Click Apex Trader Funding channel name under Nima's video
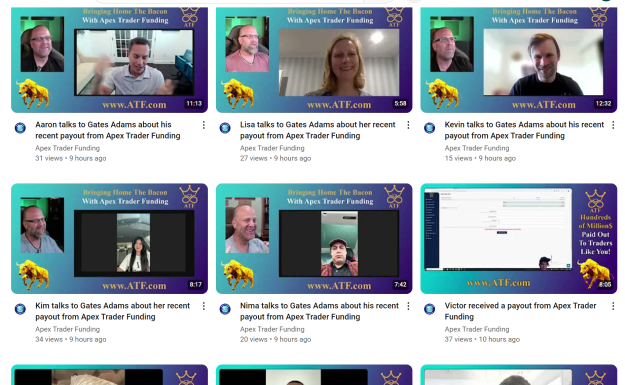The height and width of the screenshot is (385, 625). pos(272,329)
